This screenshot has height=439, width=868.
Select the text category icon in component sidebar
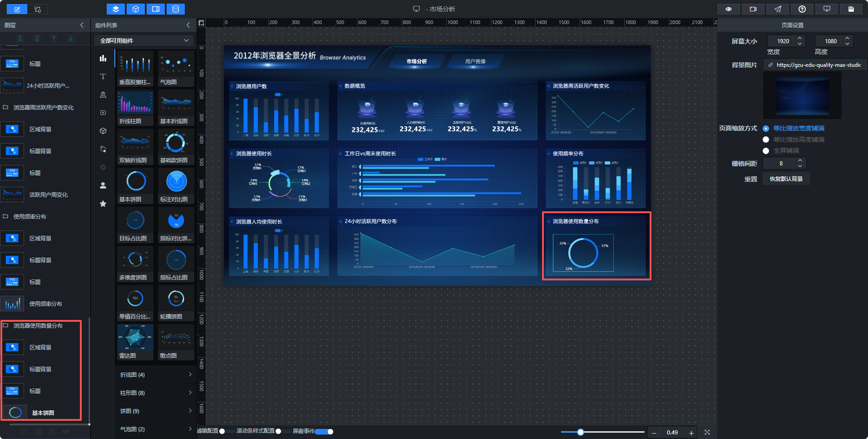click(103, 76)
